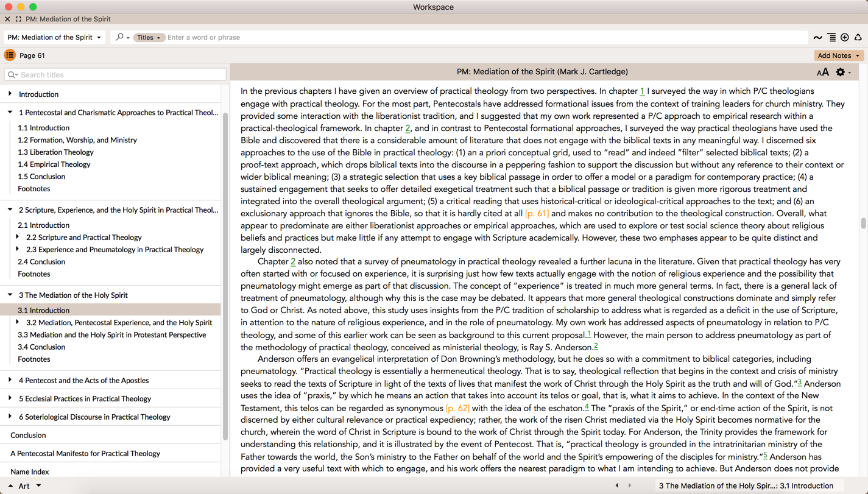Click the Search titles field
This screenshot has width=868, height=494.
coord(115,75)
